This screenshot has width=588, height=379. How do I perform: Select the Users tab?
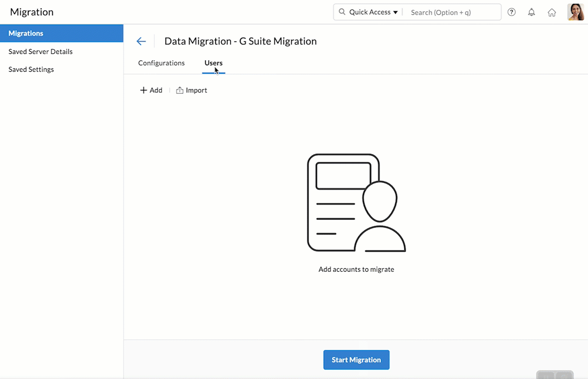(x=213, y=63)
